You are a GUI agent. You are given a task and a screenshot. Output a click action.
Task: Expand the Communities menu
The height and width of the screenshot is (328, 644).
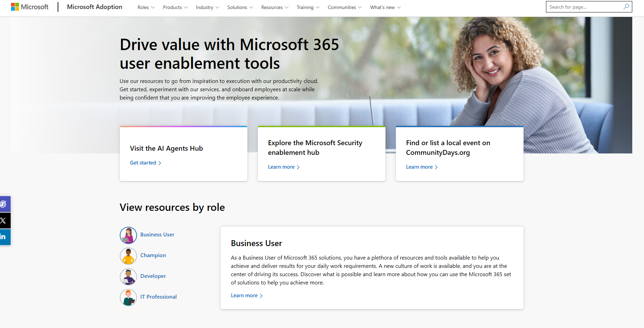[345, 7]
